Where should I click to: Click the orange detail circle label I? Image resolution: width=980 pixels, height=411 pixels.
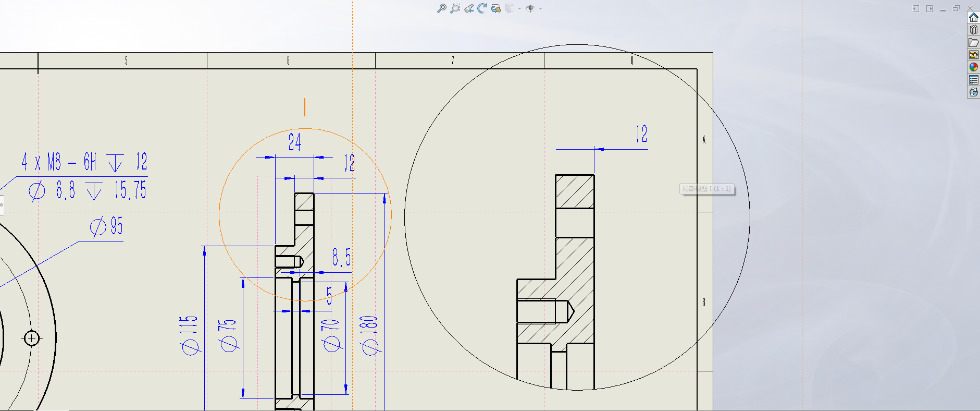(x=305, y=107)
